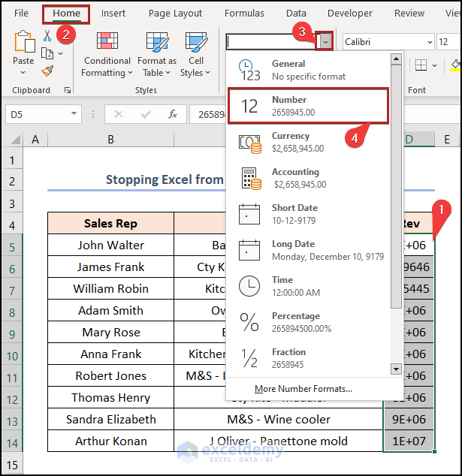Image resolution: width=462 pixels, height=476 pixels.
Task: Click the Insert Function fx icon
Action: [x=173, y=114]
